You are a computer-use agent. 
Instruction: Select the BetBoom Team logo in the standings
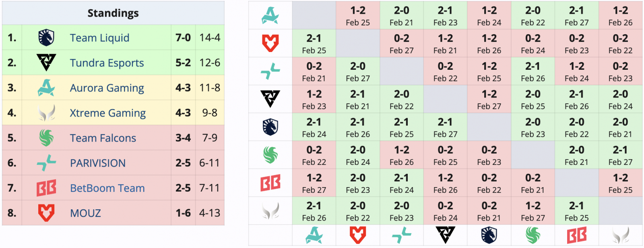pyautogui.click(x=46, y=188)
